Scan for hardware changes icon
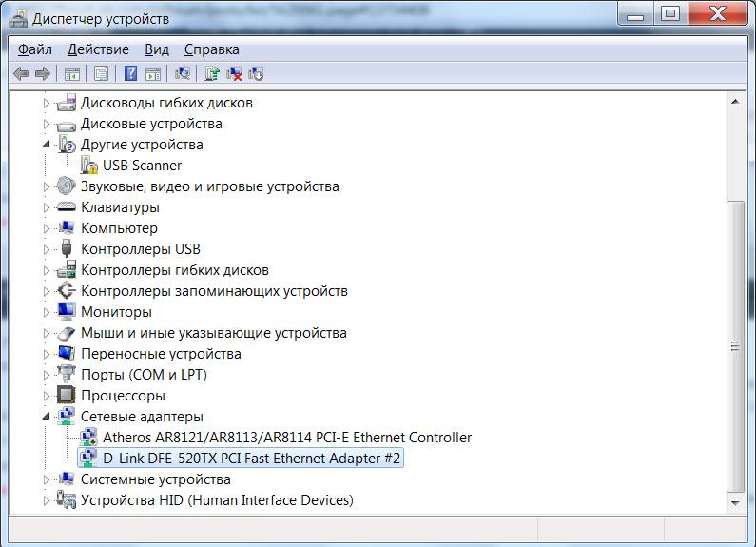 coord(183,74)
